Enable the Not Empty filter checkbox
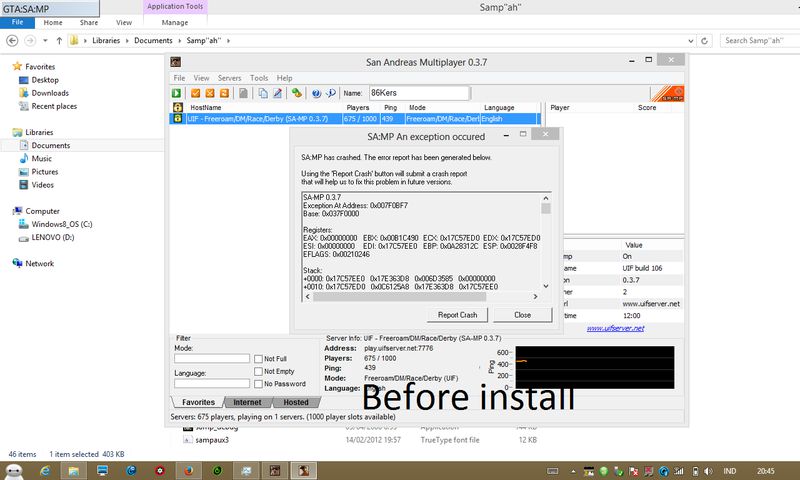Image resolution: width=800 pixels, height=480 pixels. click(258, 371)
